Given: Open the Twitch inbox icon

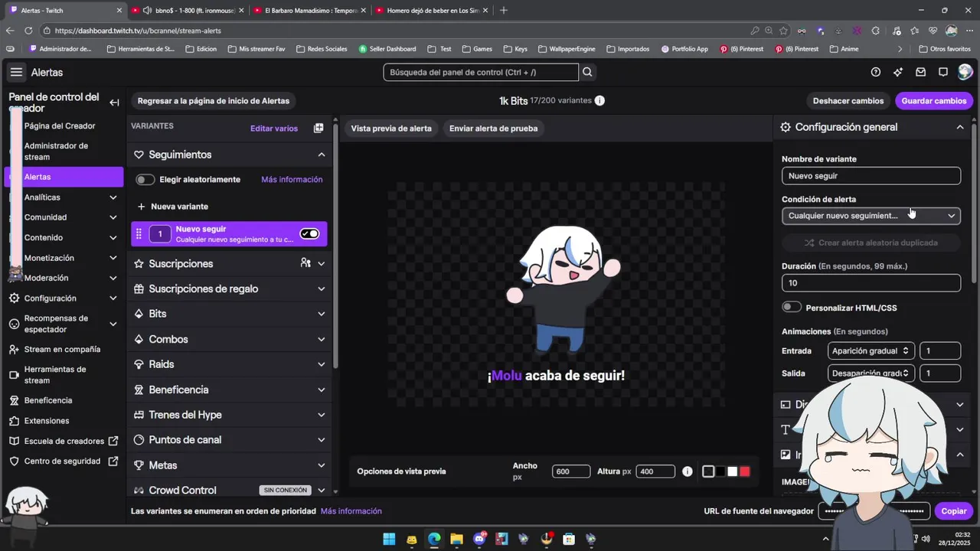Looking at the screenshot, I should 921,72.
